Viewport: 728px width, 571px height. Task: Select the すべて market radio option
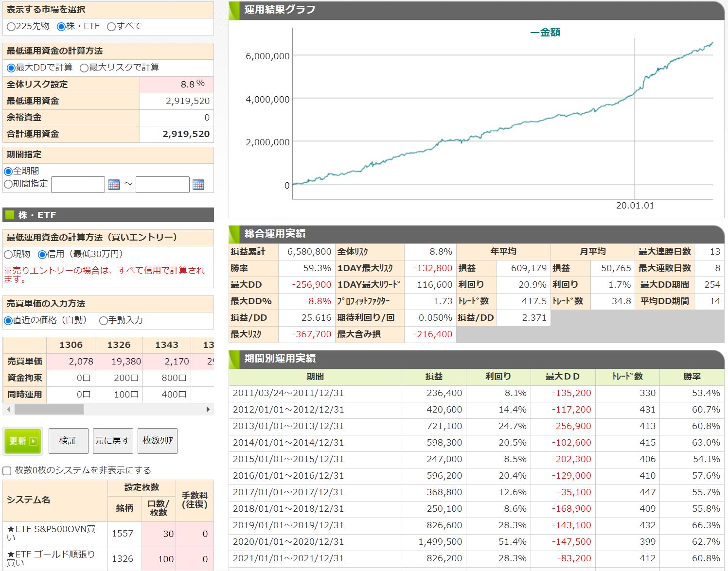pyautogui.click(x=111, y=27)
